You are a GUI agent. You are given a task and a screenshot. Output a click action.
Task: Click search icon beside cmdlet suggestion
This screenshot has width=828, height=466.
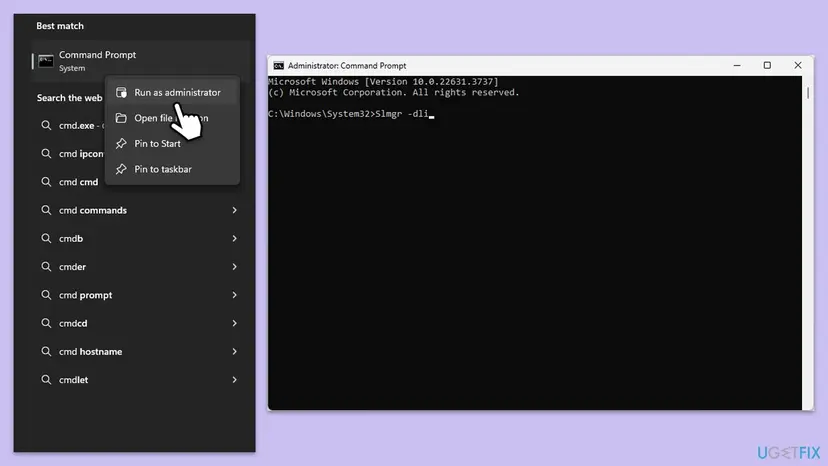[46, 380]
